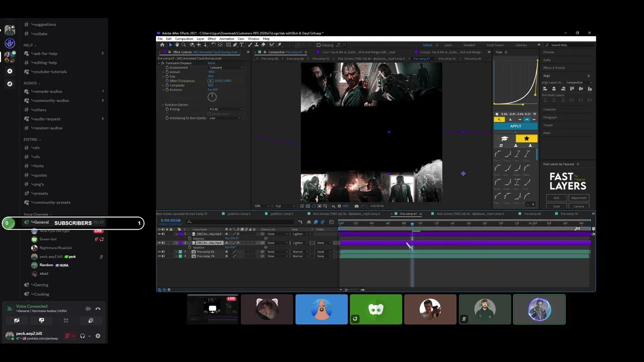The image size is (644, 362).
Task: Collapse the Turbulent Displace effect
Action: (159, 63)
